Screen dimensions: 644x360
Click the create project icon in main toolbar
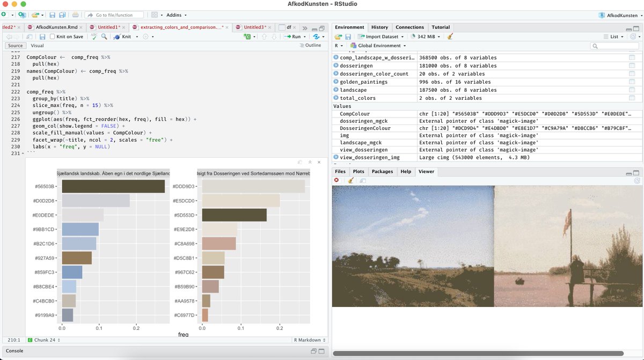click(x=21, y=15)
